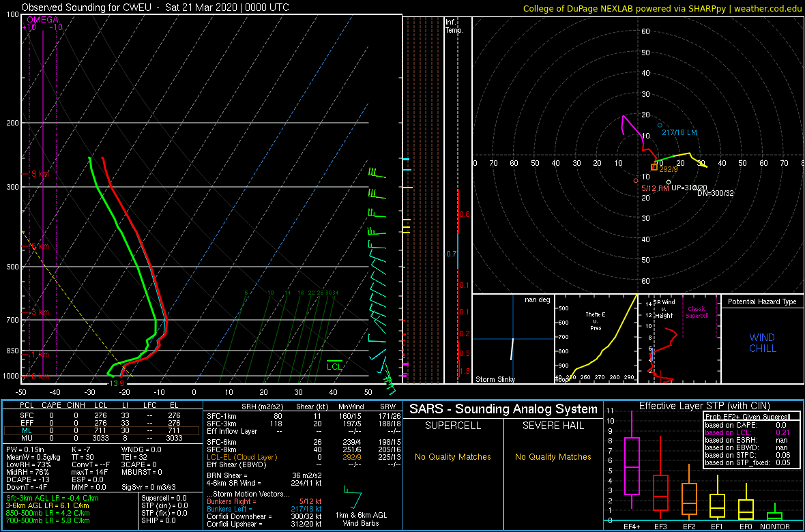Click the '9 km' height label
The width and height of the screenshot is (805, 532).
(39, 174)
